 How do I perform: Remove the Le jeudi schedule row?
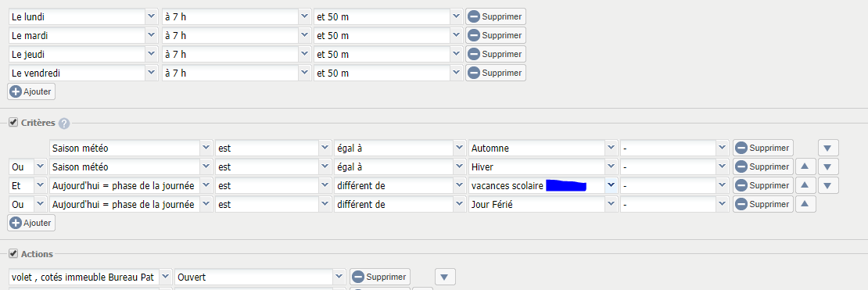(x=496, y=54)
